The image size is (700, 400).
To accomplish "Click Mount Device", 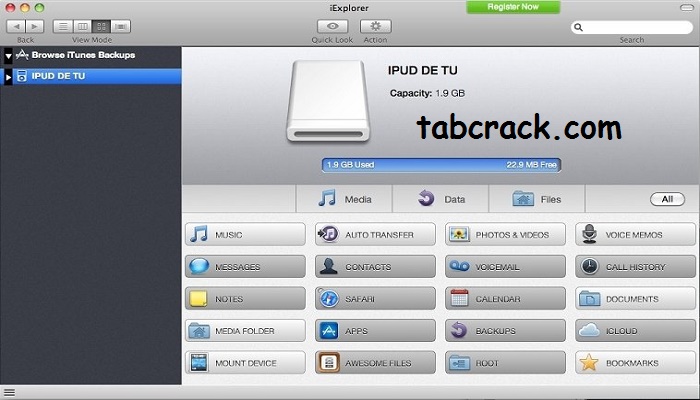I will pyautogui.click(x=245, y=362).
